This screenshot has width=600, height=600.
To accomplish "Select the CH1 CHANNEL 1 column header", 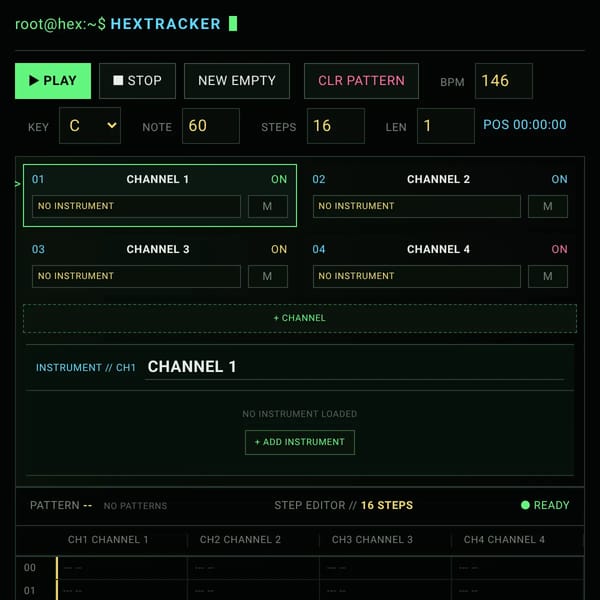I will coord(108,540).
